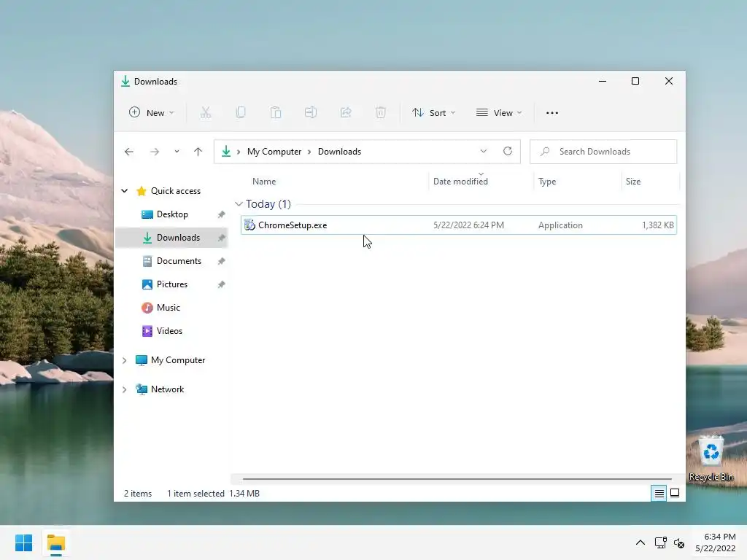This screenshot has height=560, width=747.
Task: Click the Search Downloads field
Action: [603, 152]
